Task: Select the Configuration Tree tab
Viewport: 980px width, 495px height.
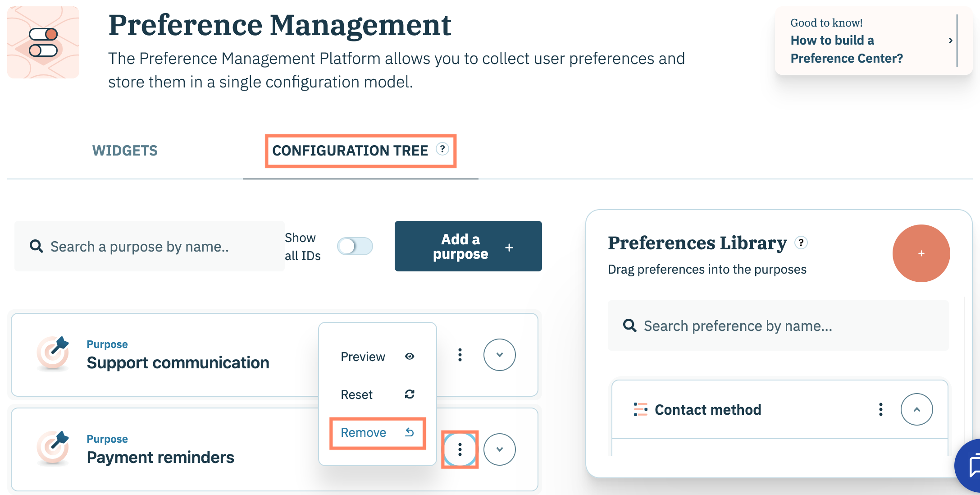Action: point(350,151)
